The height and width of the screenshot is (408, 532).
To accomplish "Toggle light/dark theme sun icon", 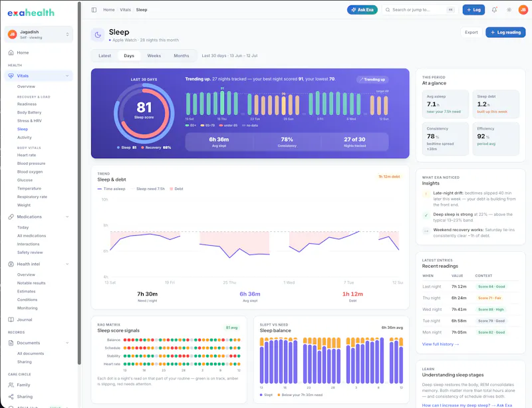I will click(509, 10).
